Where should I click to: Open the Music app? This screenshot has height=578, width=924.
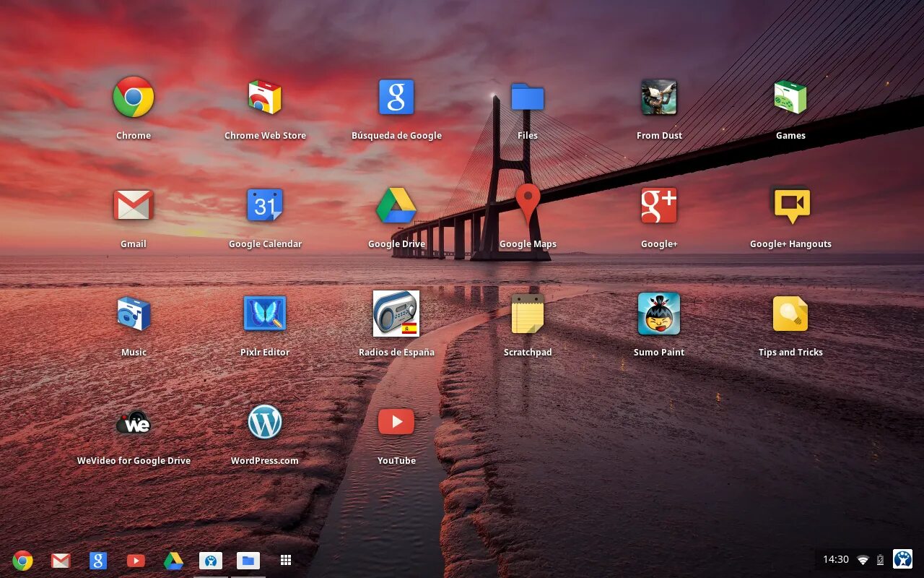coord(134,314)
